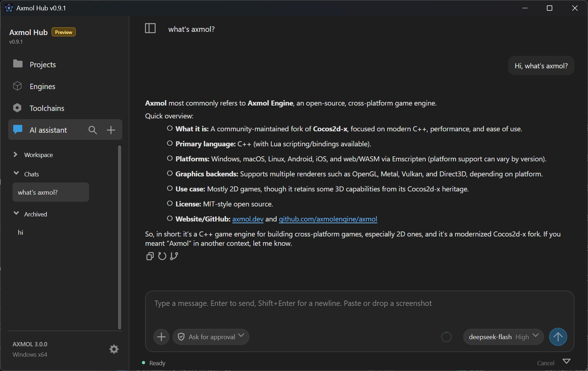Search chats with magnifier icon
This screenshot has width=588, height=371.
pyautogui.click(x=93, y=130)
